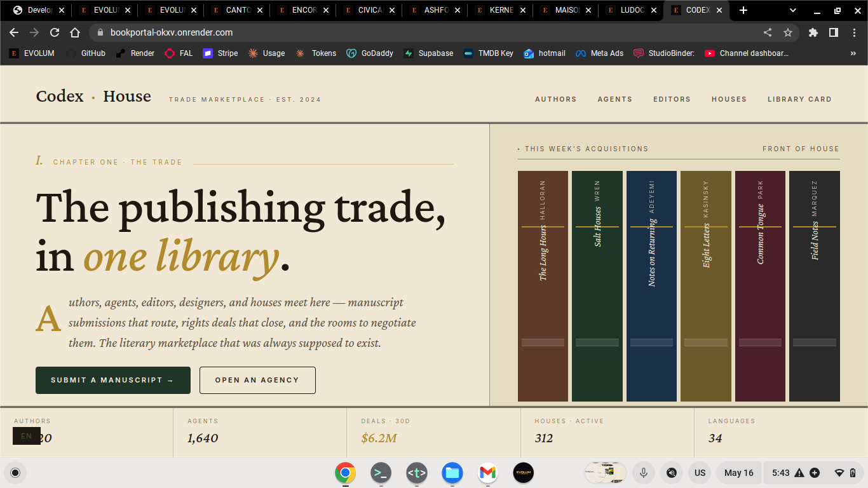This screenshot has width=868, height=488.
Task: Open the Chrome three-dot menu
Action: (x=854, y=32)
